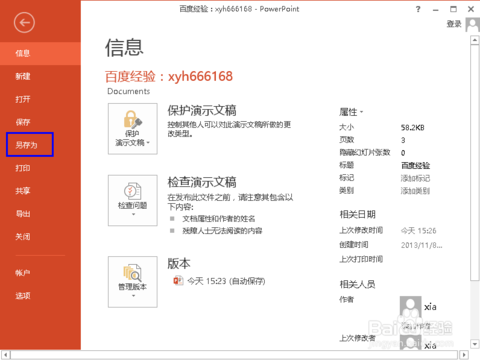Click the 相关人员 section heading

tap(357, 284)
